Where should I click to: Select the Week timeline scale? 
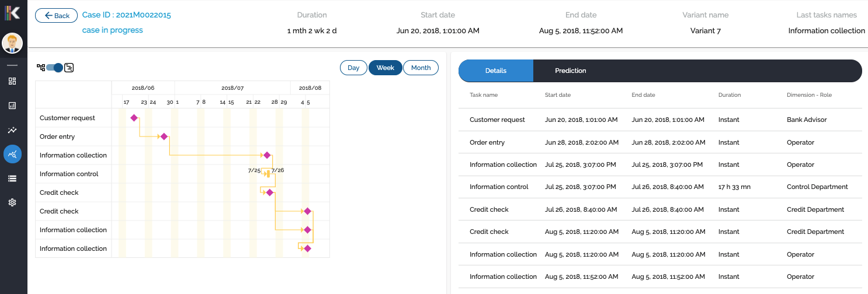[385, 68]
